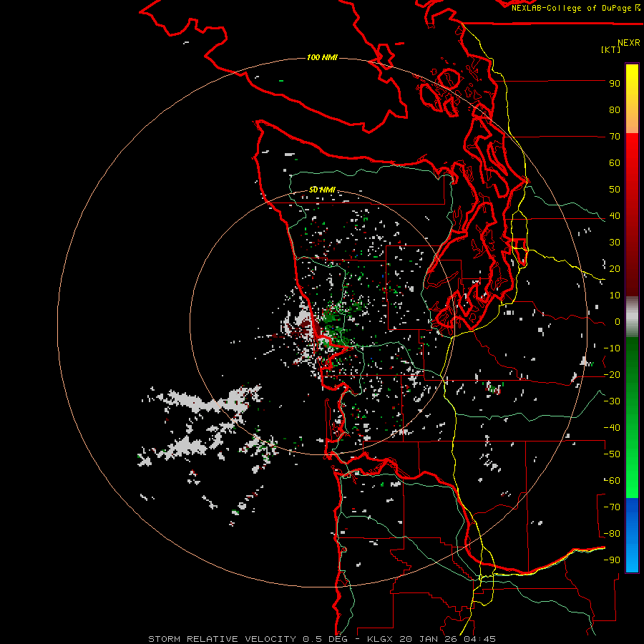This screenshot has width=644, height=644.
Task: Click the -30 value on the velocity scale
Action: (x=612, y=401)
